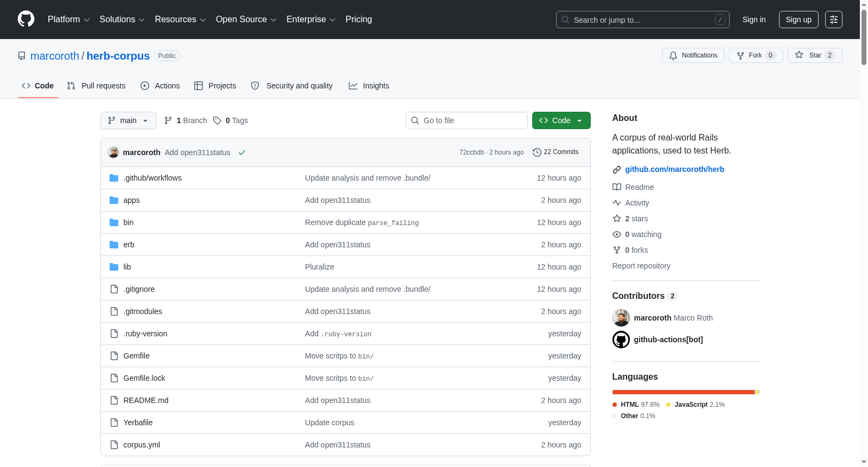The width and height of the screenshot is (868, 467).
Task: Click the apps folder icon
Action: [114, 200]
